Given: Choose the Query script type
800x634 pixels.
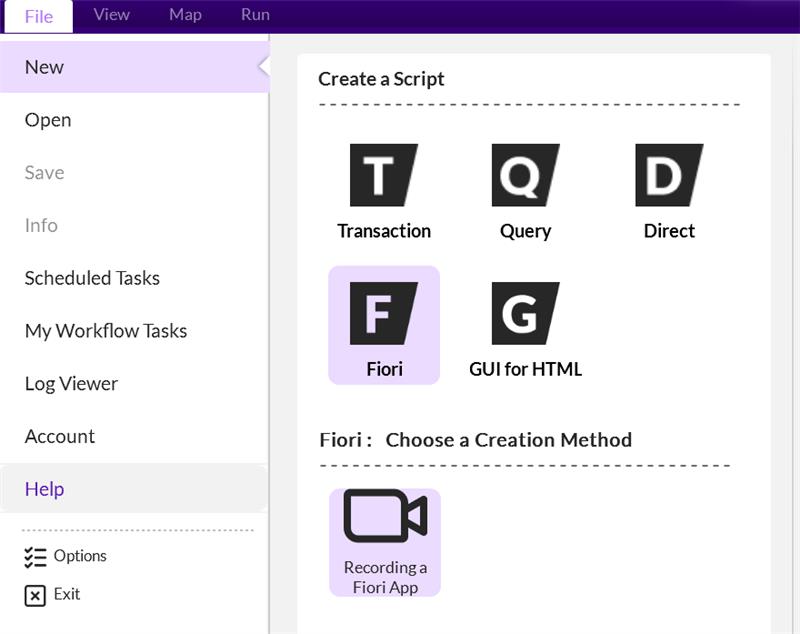Looking at the screenshot, I should (525, 176).
